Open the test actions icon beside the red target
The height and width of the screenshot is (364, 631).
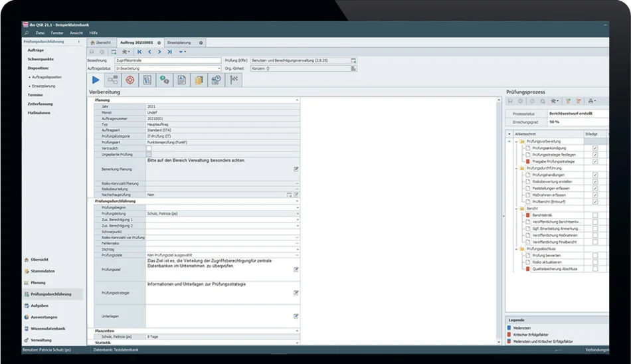pyautogui.click(x=147, y=80)
